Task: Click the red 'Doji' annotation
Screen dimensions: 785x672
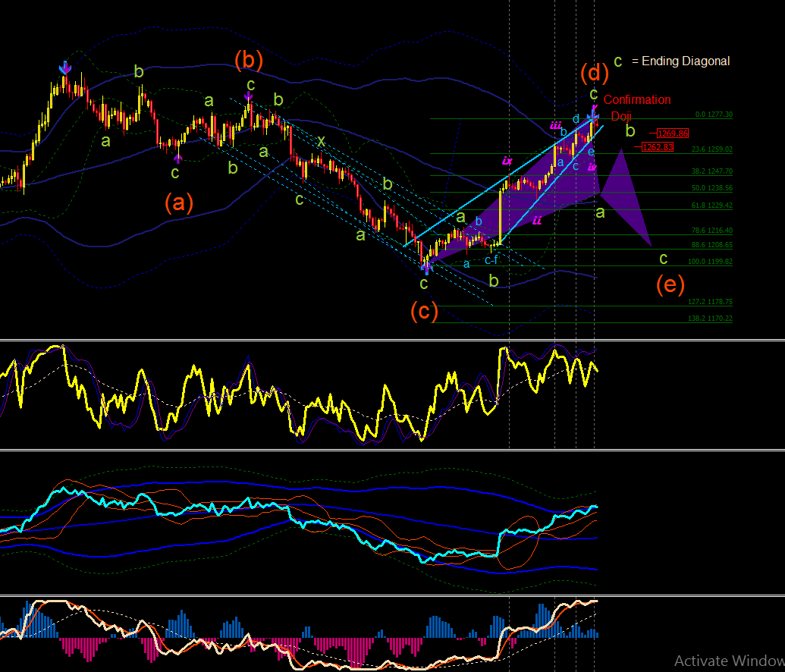Action: pos(620,116)
